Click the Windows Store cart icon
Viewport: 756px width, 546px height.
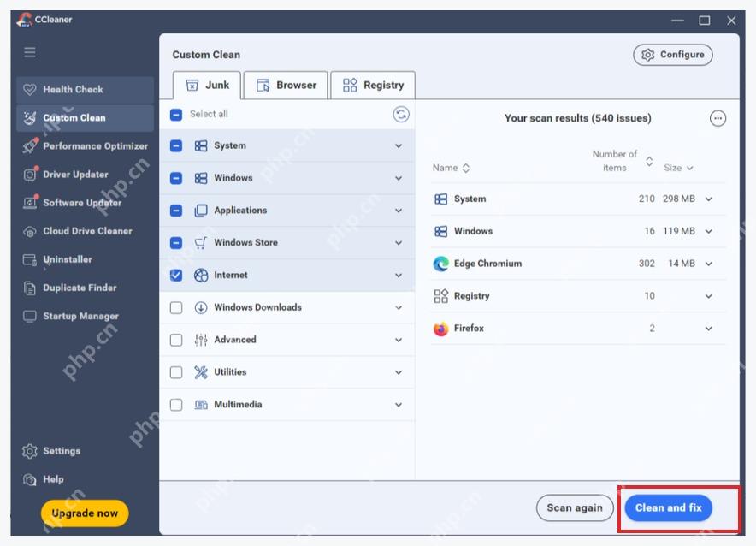201,242
